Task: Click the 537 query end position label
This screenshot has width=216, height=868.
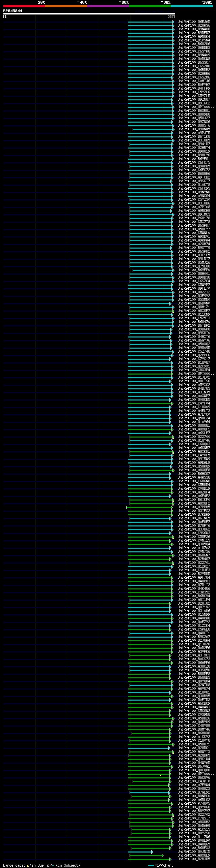Action: point(170,17)
